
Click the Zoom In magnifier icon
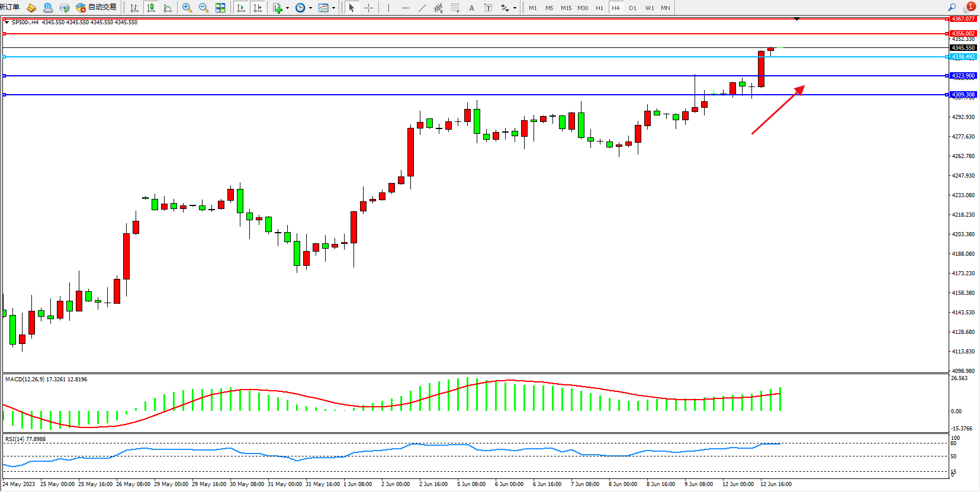(x=187, y=8)
